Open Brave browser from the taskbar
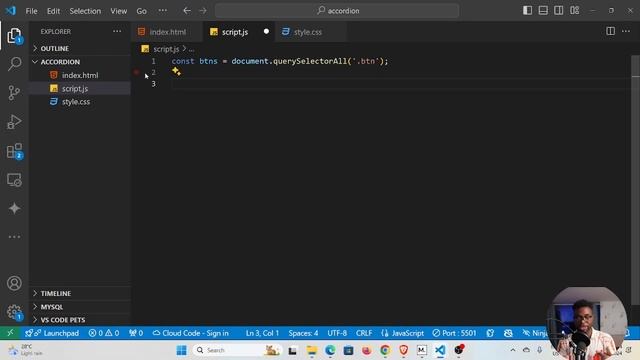640x360 pixels. (x=404, y=350)
